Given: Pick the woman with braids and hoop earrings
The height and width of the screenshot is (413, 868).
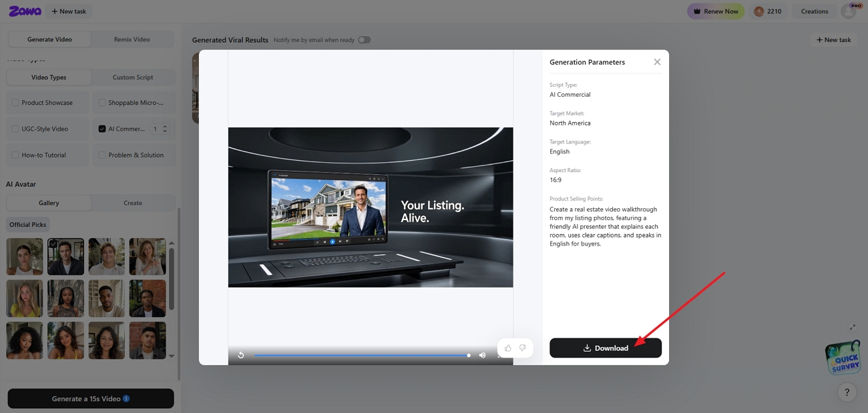Looking at the screenshot, I should [65, 298].
